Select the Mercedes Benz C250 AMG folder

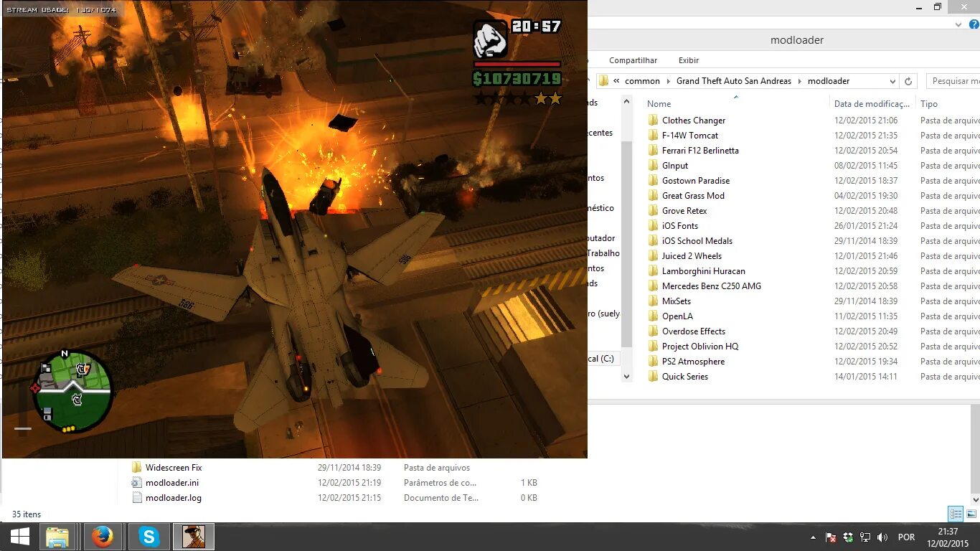click(x=712, y=286)
